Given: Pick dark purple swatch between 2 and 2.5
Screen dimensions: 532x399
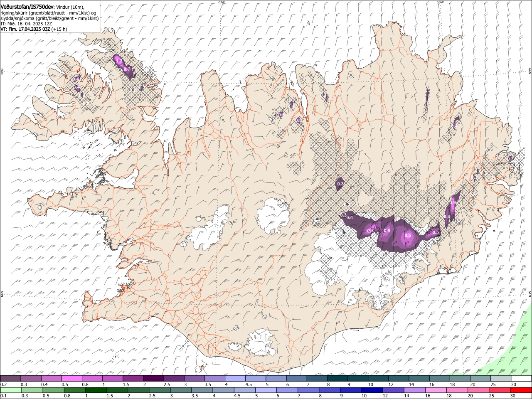Looking at the screenshot, I should (153, 379).
